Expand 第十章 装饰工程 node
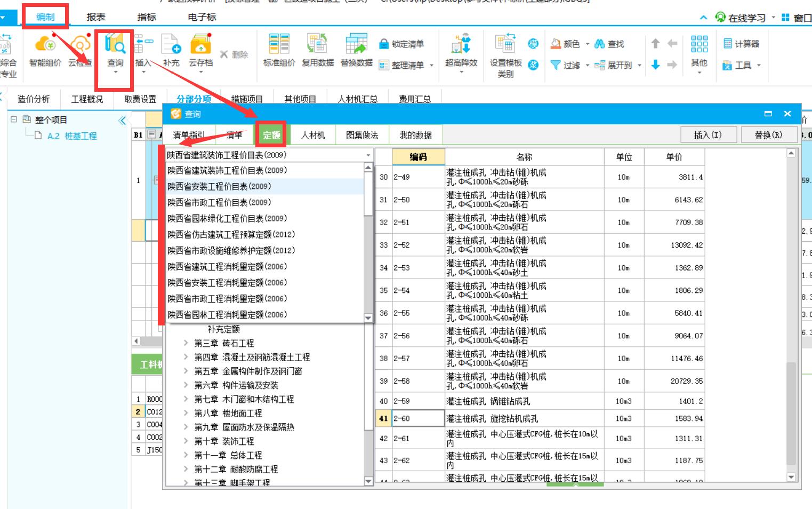 (186, 441)
